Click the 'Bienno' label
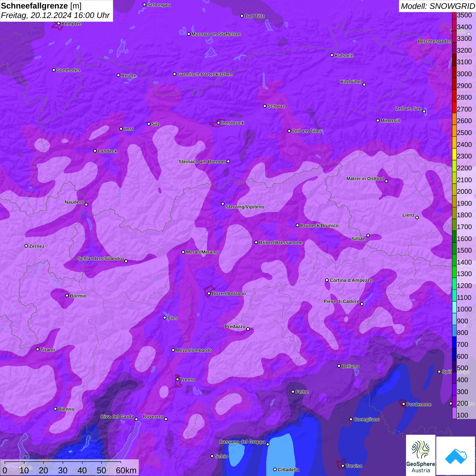The width and height of the screenshot is (476, 476). coord(66,409)
